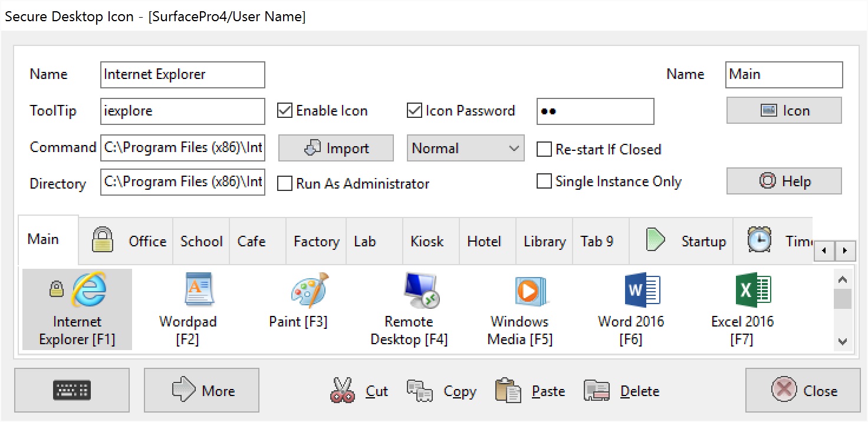
Task: Tick Single Instance Only checkbox
Action: tap(544, 182)
